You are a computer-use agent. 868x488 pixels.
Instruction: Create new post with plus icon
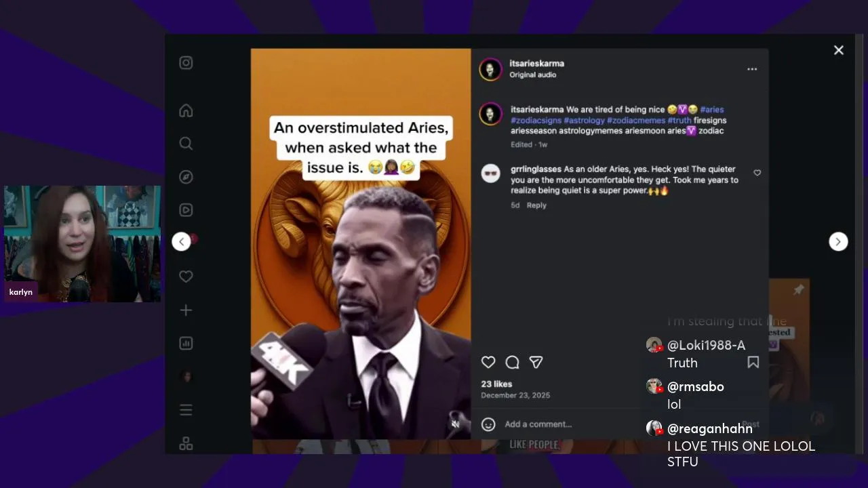(x=186, y=310)
